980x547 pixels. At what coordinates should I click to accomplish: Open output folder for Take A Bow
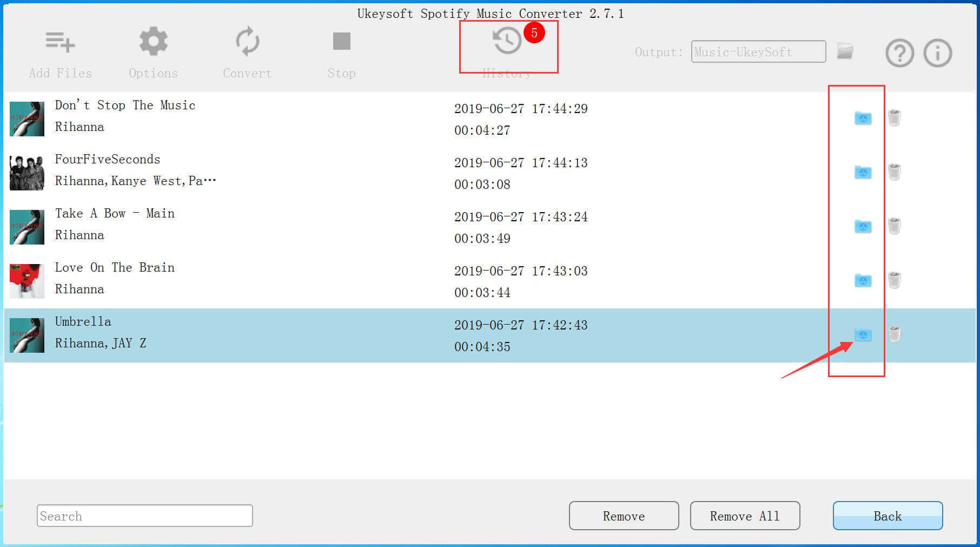coord(863,226)
